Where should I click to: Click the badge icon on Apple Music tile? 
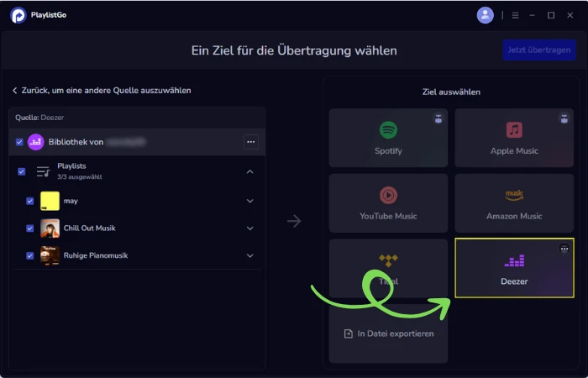click(x=564, y=119)
